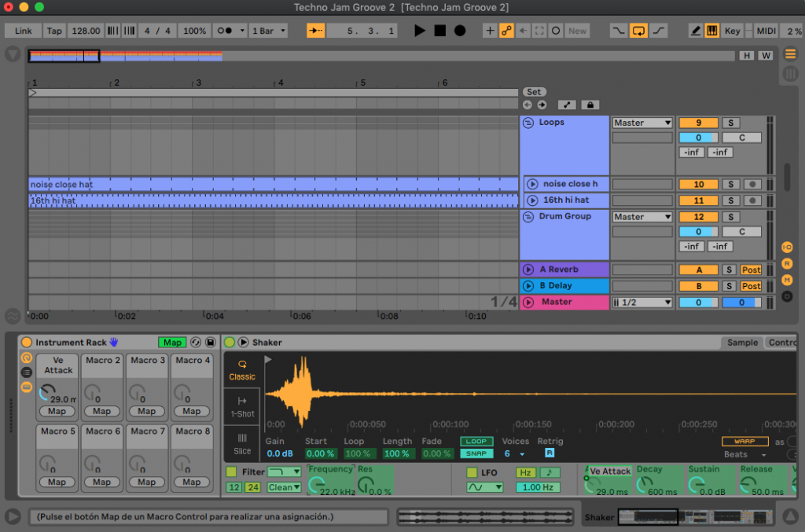Save the Instrument Rack preset disk icon
This screenshot has width=805, height=532.
(x=211, y=342)
